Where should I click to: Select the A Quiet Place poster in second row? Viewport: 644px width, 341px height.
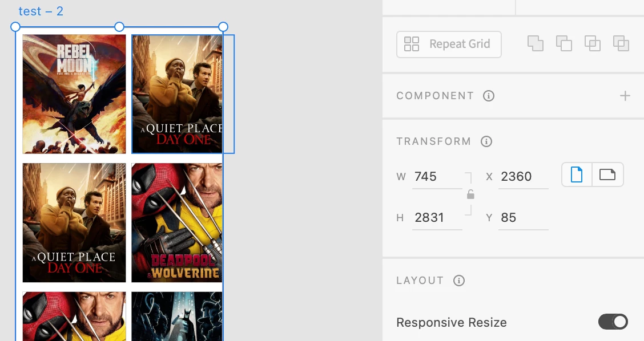[74, 223]
